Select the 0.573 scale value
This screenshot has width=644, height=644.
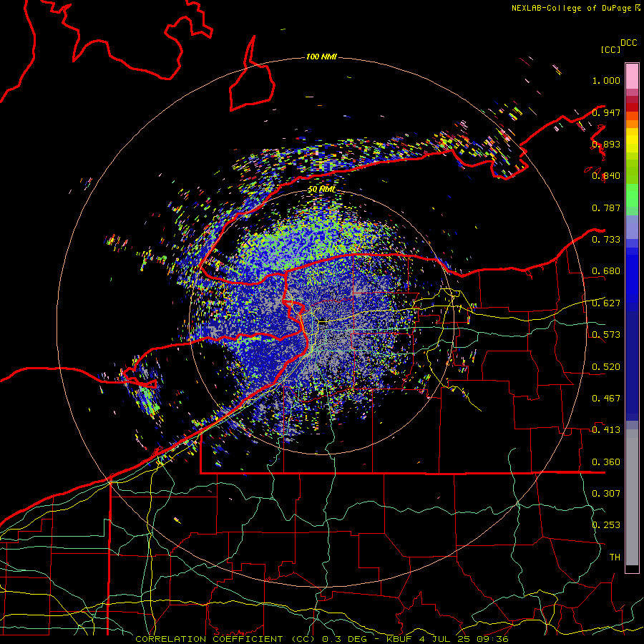pos(606,335)
